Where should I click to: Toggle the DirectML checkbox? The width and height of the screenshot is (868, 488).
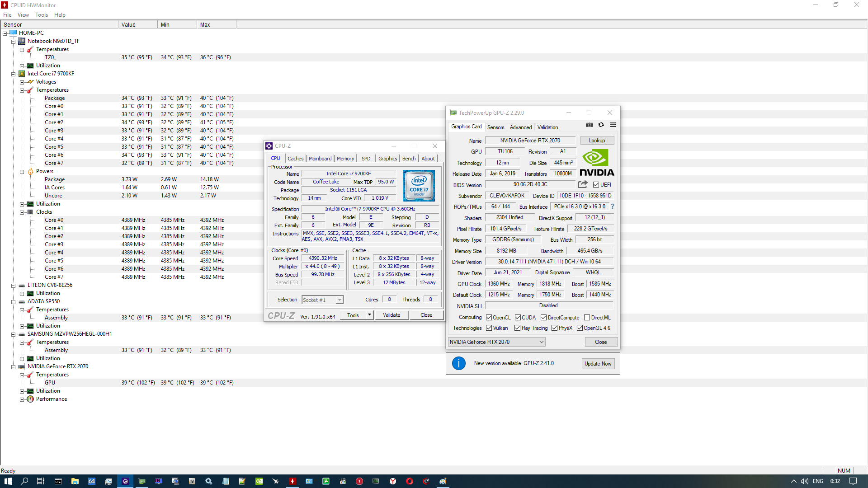(x=587, y=318)
